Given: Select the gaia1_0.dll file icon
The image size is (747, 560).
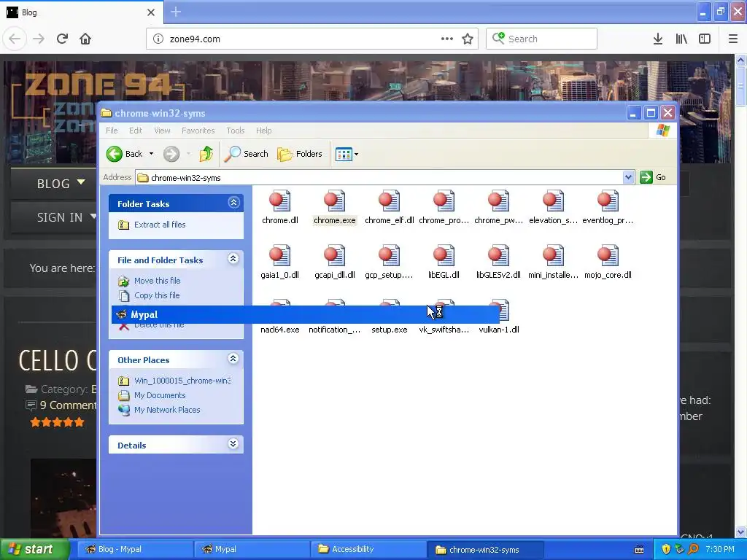Looking at the screenshot, I should [279, 256].
